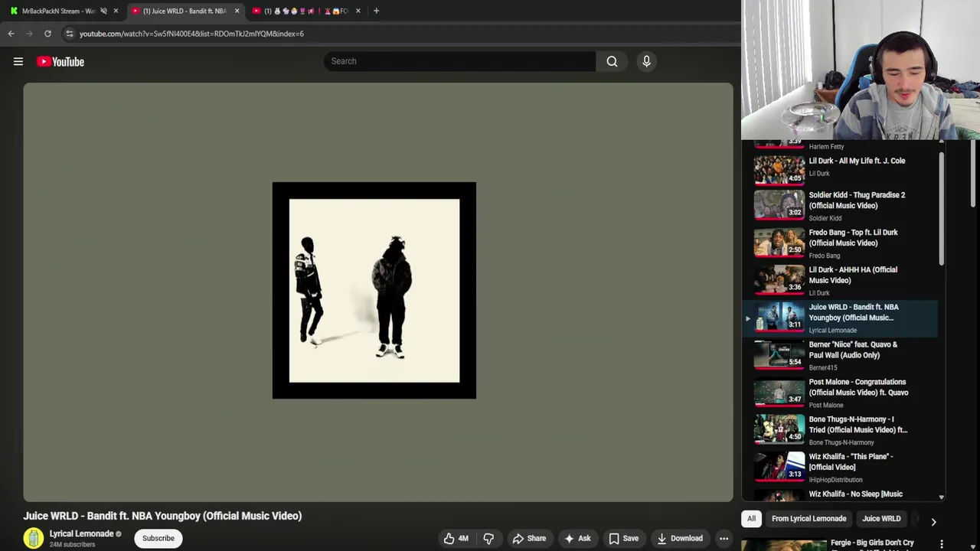The width and height of the screenshot is (980, 551).
Task: Switch to the third emoji-titled browser tab
Action: (x=306, y=11)
